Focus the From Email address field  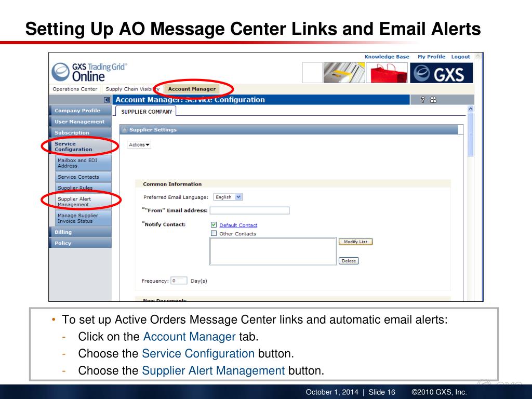[250, 210]
